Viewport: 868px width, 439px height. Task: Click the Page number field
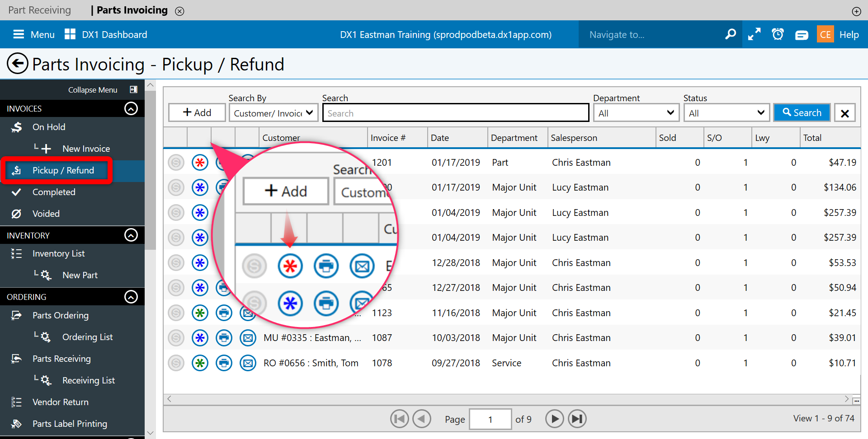pyautogui.click(x=491, y=419)
